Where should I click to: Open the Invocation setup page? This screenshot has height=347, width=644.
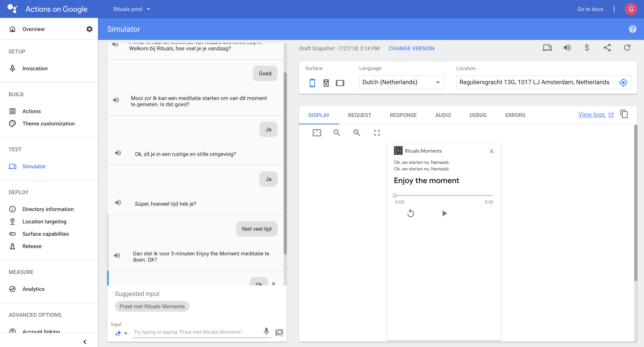(x=35, y=68)
